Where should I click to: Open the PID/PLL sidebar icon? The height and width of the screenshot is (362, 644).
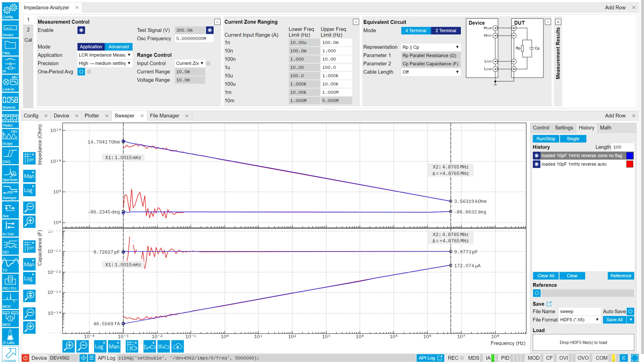click(10, 282)
